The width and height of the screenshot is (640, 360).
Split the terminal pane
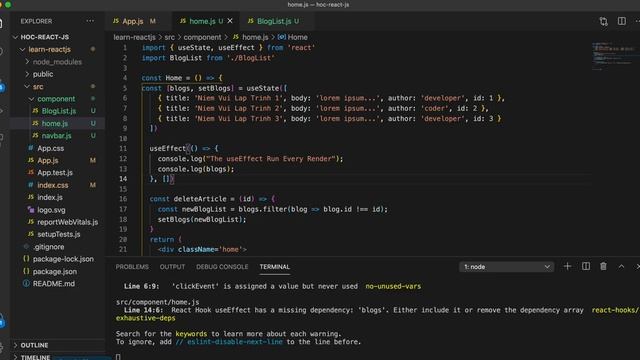(586, 267)
